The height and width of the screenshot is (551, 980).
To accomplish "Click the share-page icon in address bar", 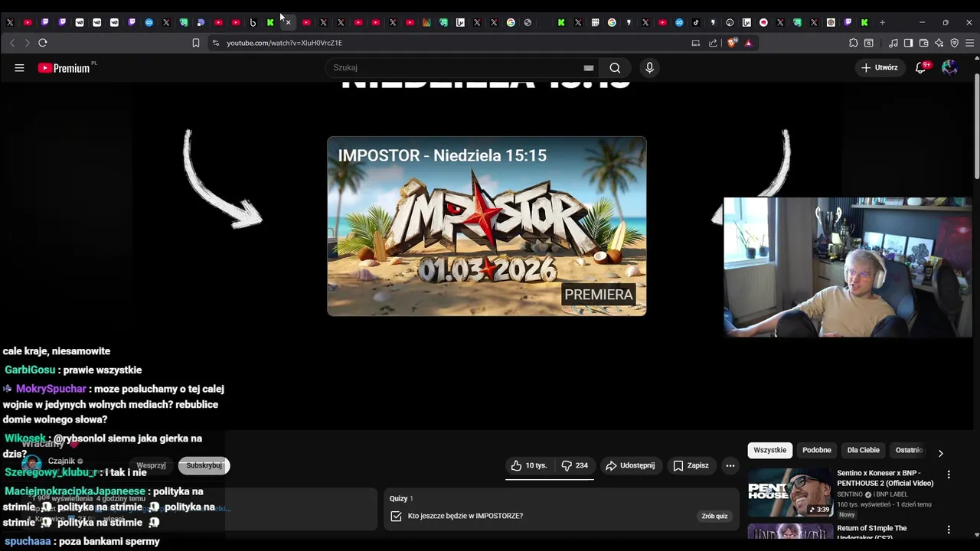I will (x=713, y=43).
